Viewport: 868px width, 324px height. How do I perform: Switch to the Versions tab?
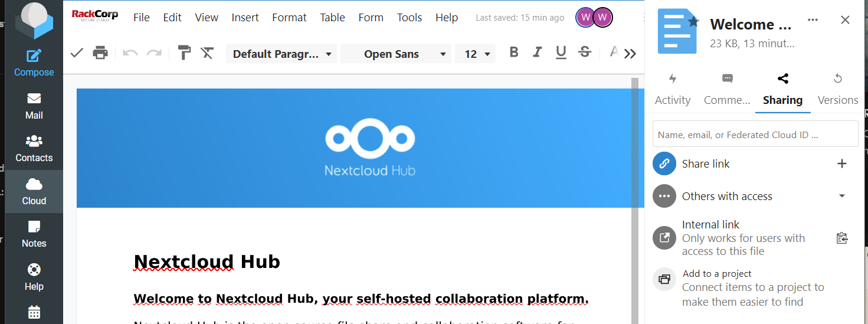[838, 90]
